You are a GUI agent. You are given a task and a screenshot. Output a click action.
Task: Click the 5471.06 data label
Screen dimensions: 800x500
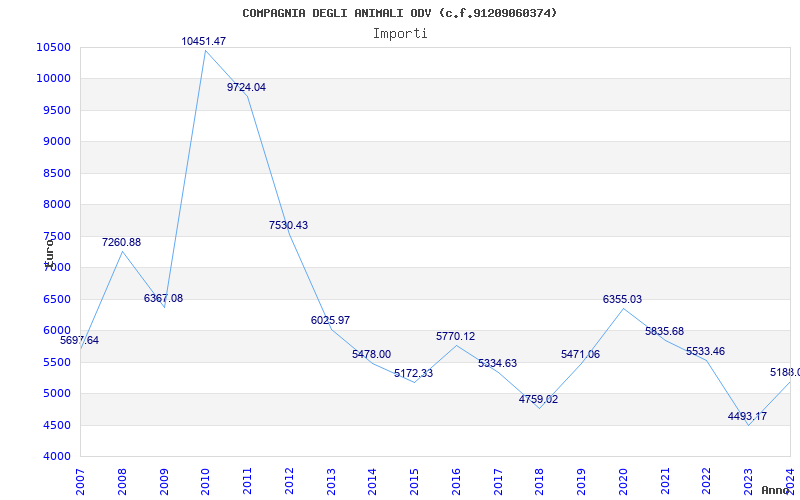click(580, 354)
